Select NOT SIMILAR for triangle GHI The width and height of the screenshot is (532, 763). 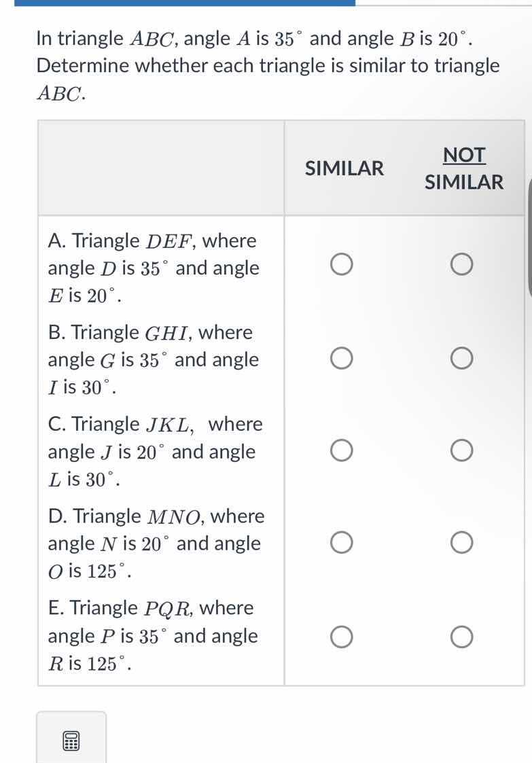pyautogui.click(x=462, y=357)
